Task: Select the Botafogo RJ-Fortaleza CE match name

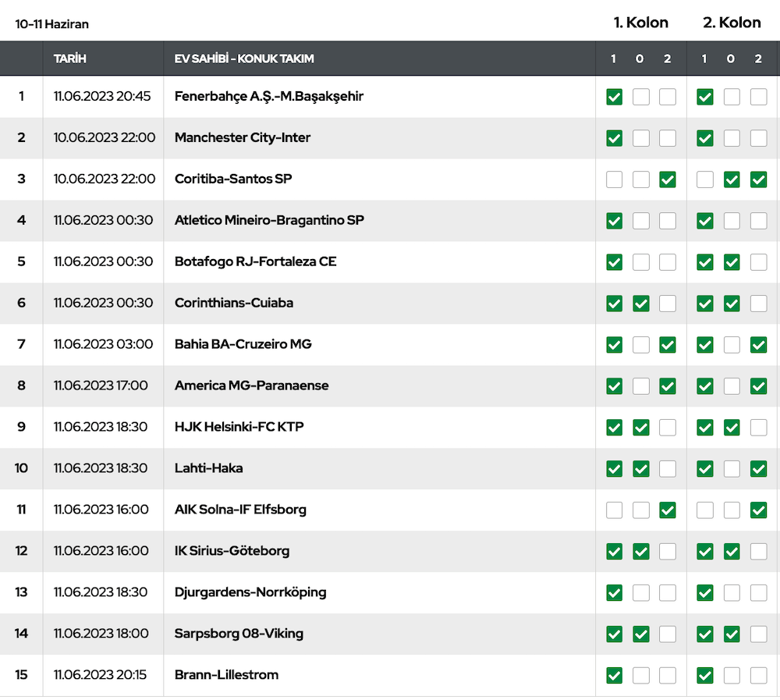Action: click(x=255, y=261)
